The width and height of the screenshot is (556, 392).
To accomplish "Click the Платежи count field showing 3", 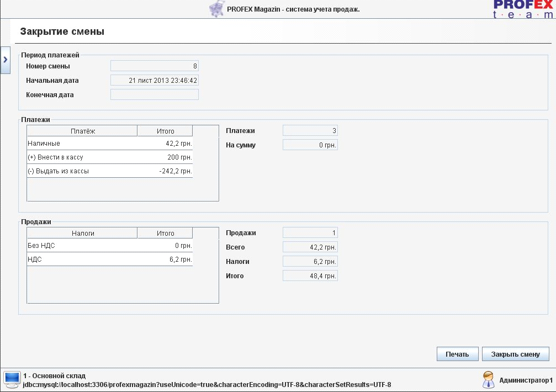I will 310,131.
